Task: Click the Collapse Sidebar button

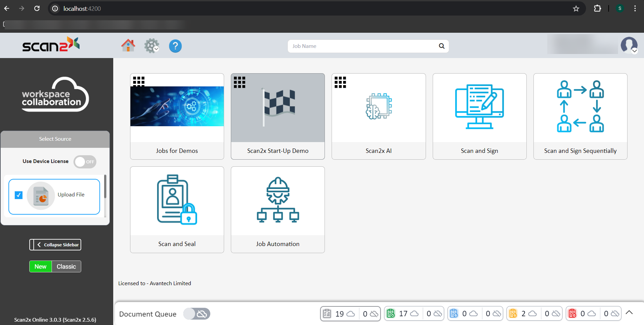Action: 55,245
